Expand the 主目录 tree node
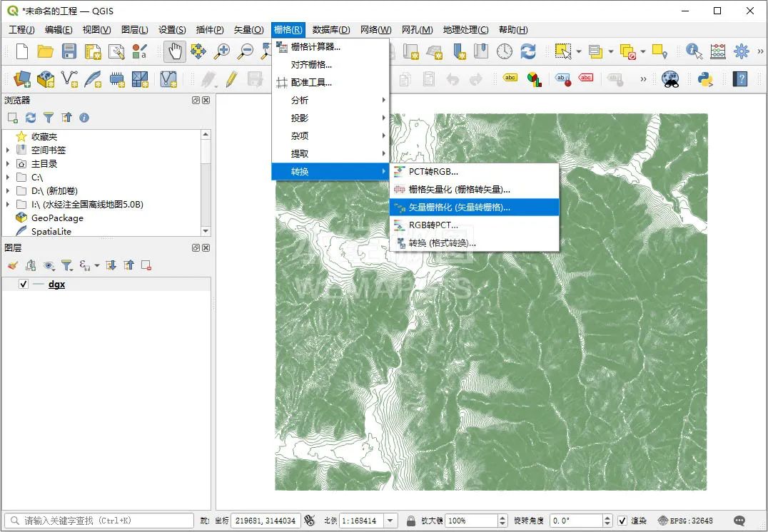The height and width of the screenshot is (532, 768). coord(7,163)
